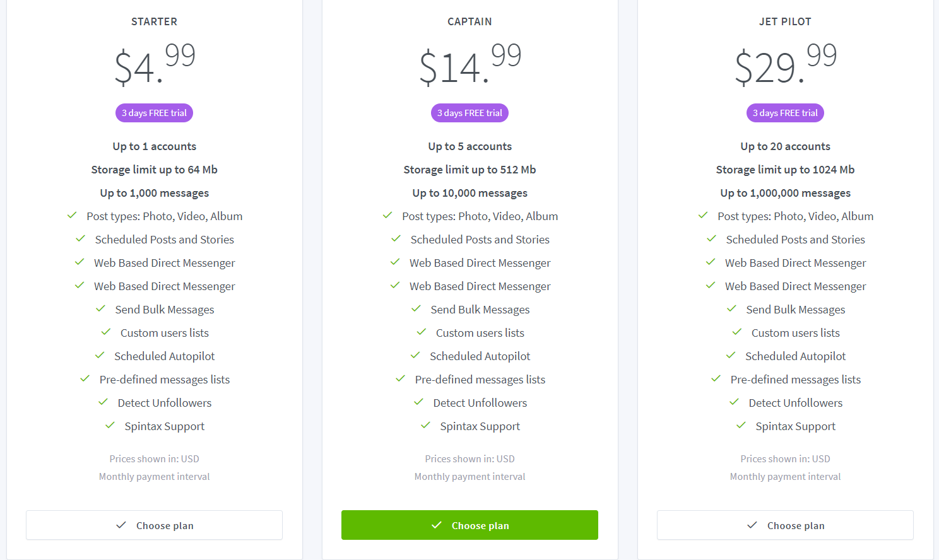Click checkmark beside Captain Spintax Support

click(425, 425)
